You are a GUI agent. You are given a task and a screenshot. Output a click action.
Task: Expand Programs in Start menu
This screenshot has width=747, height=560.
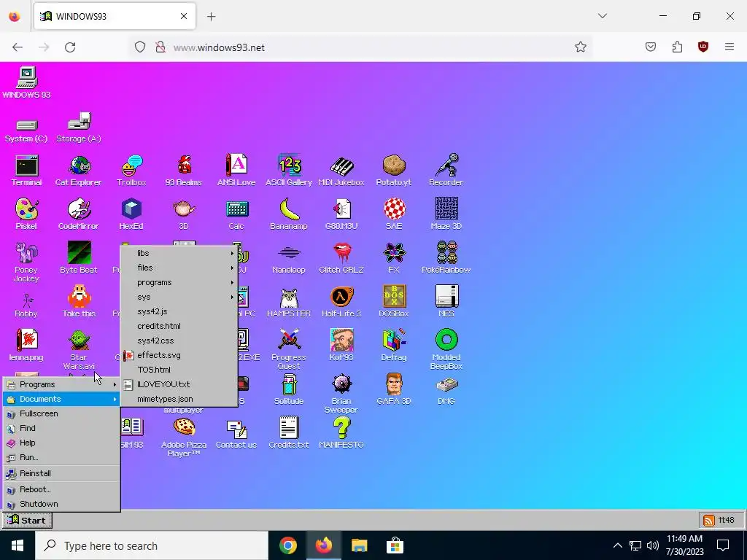tap(61, 384)
